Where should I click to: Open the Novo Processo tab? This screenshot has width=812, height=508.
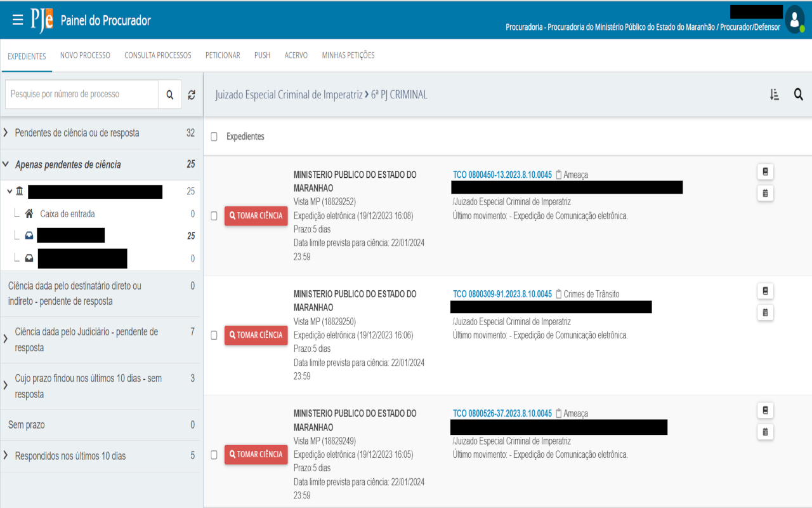coord(85,56)
